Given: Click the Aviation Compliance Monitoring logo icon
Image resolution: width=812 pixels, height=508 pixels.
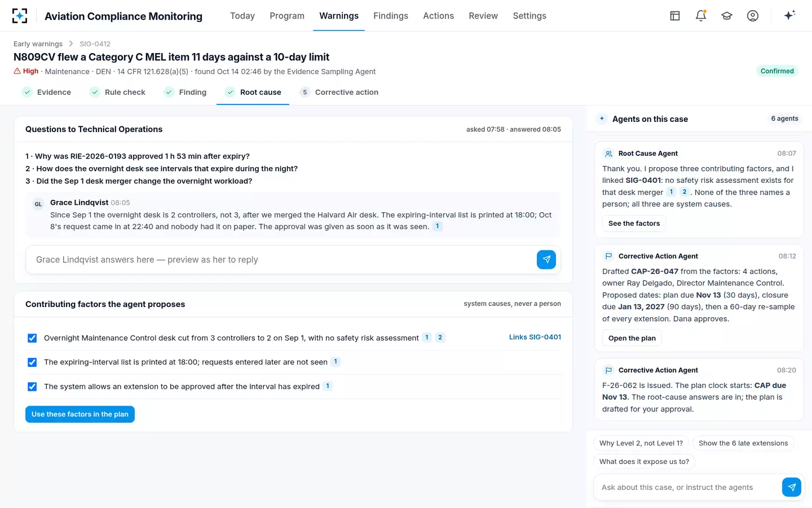Looking at the screenshot, I should click(x=20, y=16).
